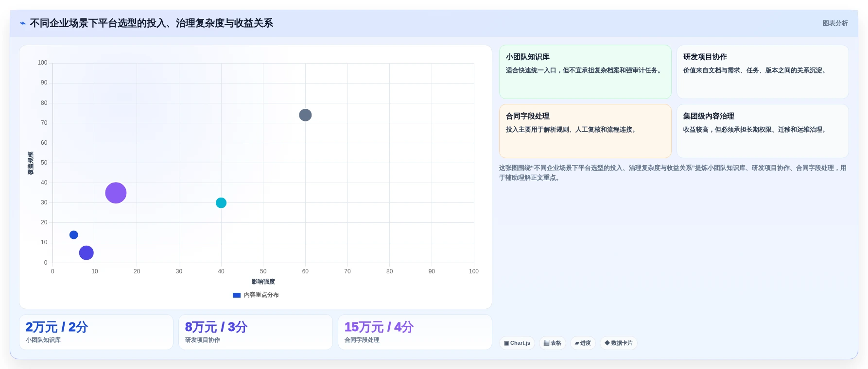The width and height of the screenshot is (868, 369).
Task: Click the lightning icon beside the title
Action: pyautogui.click(x=22, y=23)
